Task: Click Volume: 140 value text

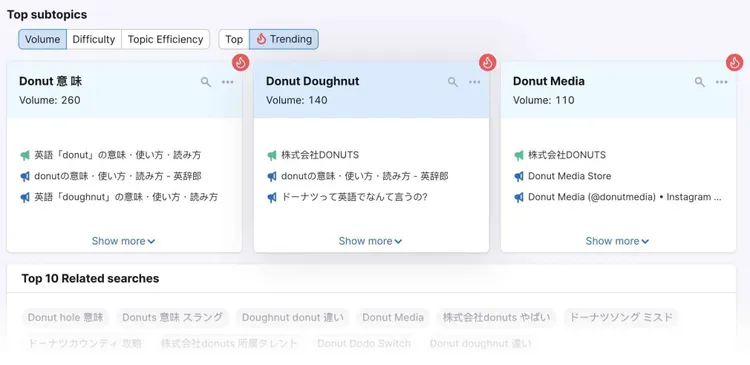Action: coord(297,100)
